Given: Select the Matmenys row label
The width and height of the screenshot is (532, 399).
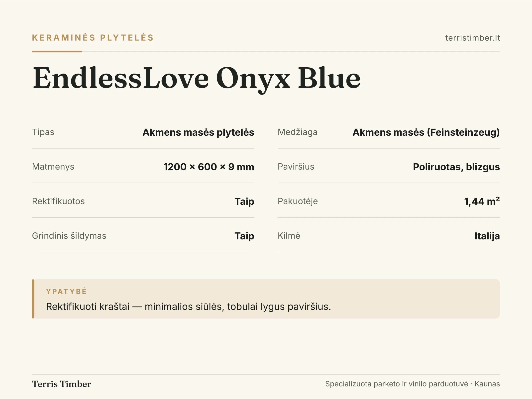Looking at the screenshot, I should 53,167.
